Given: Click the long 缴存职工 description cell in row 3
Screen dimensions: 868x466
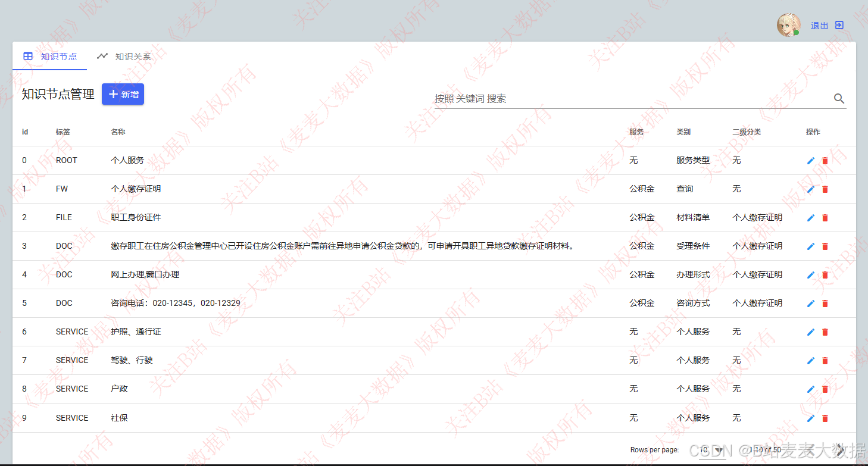Looking at the screenshot, I should 342,246.
